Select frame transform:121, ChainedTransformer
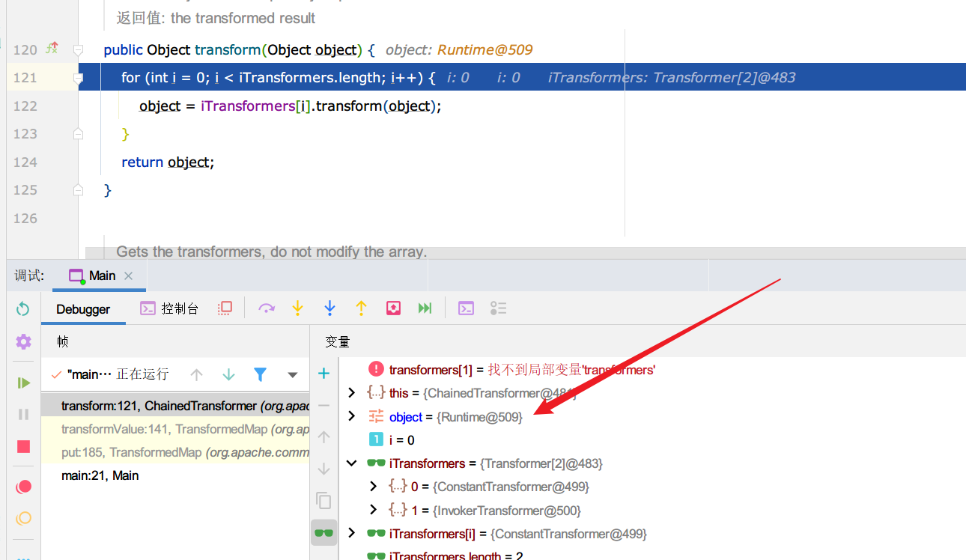The image size is (966, 560). tap(175, 406)
